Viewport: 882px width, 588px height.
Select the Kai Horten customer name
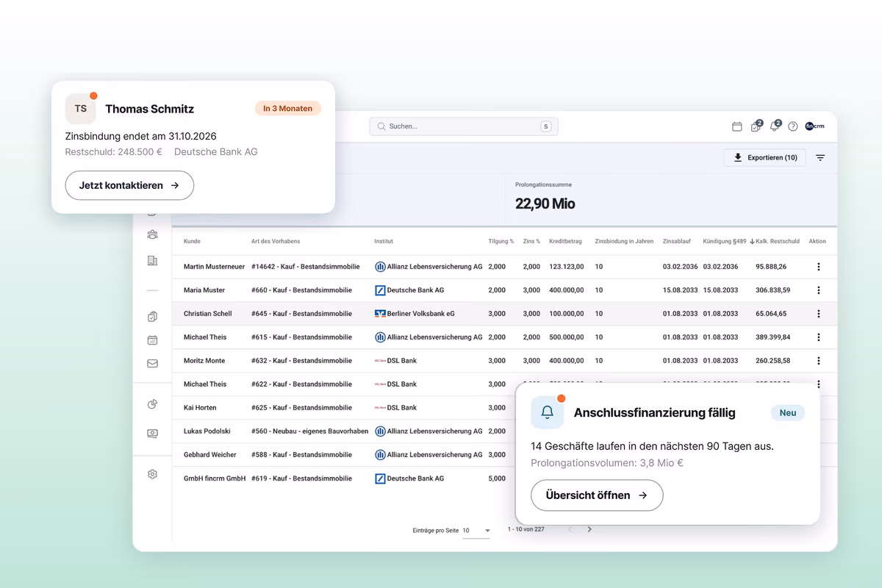point(200,408)
